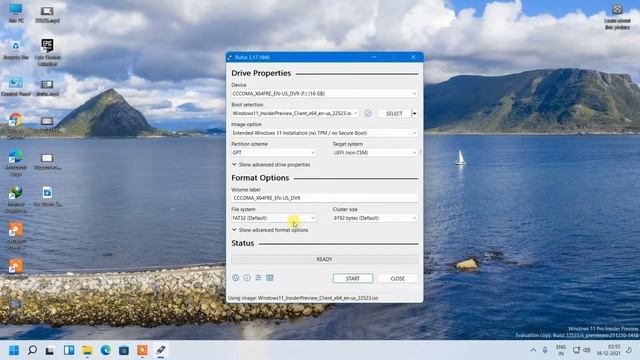Open Internet Download Manager desktop shortcut
Image resolution: width=640 pixels, height=360 pixels.
(x=16, y=199)
